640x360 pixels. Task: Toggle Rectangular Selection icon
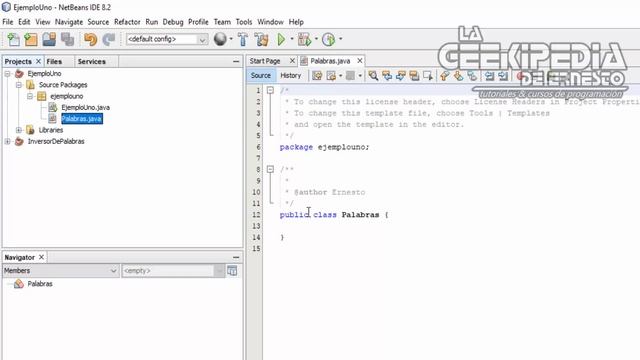point(428,76)
